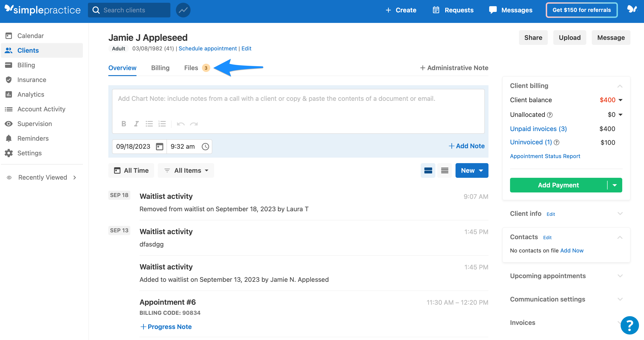Switch to the Files tab
The height and width of the screenshot is (340, 644).
(191, 68)
